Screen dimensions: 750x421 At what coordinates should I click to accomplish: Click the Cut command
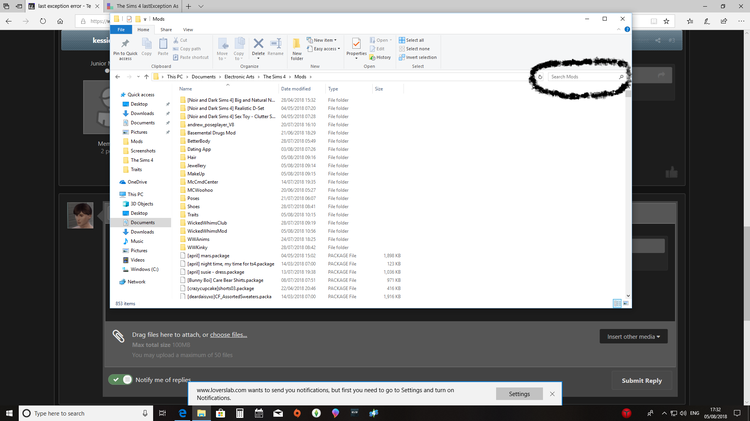point(180,40)
